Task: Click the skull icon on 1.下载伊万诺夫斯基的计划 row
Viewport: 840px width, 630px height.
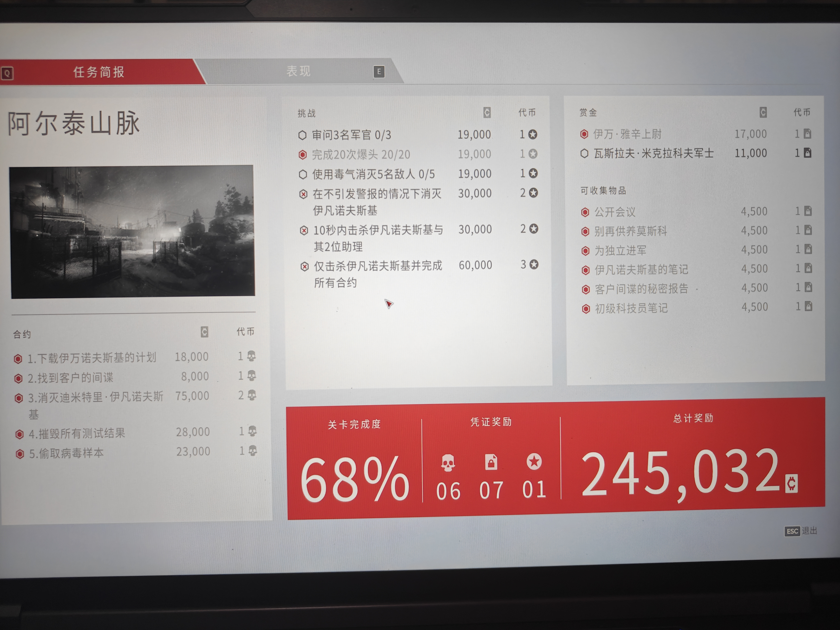Action: 251,356
